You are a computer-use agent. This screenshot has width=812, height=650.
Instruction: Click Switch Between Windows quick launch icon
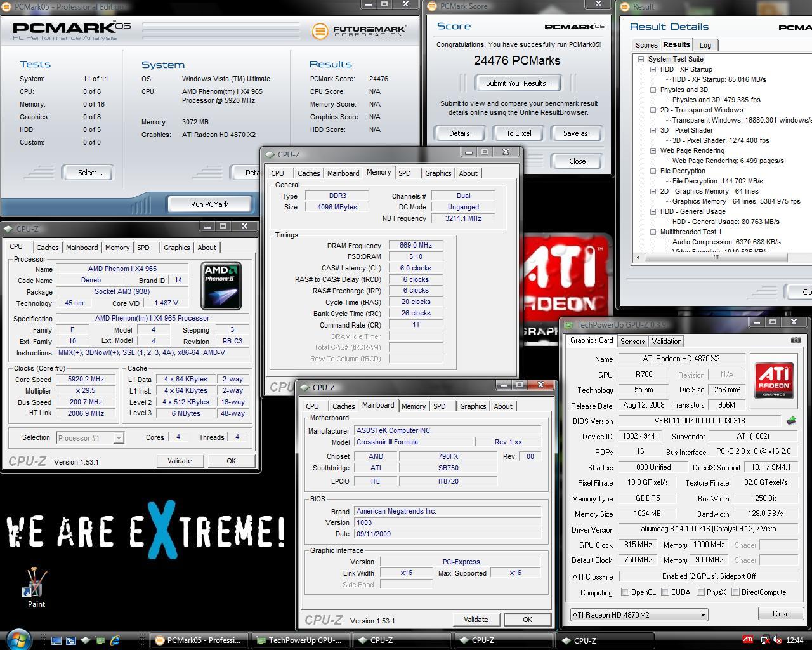pyautogui.click(x=70, y=640)
